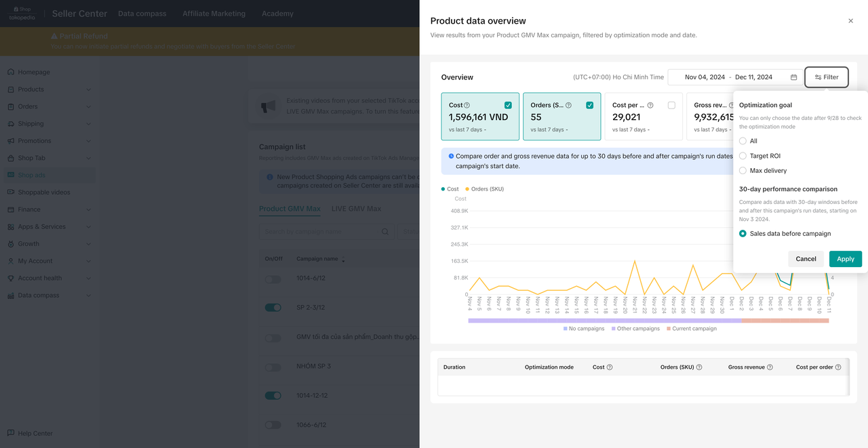Screen dimensions: 868x448
Task: Click info icon next to Gross revenue column
Action: pyautogui.click(x=770, y=367)
